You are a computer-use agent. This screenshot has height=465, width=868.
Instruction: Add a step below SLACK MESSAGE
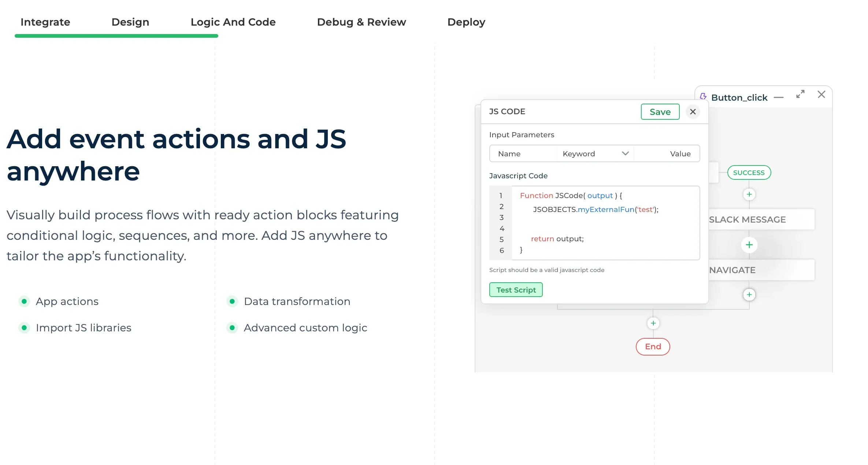click(x=749, y=245)
